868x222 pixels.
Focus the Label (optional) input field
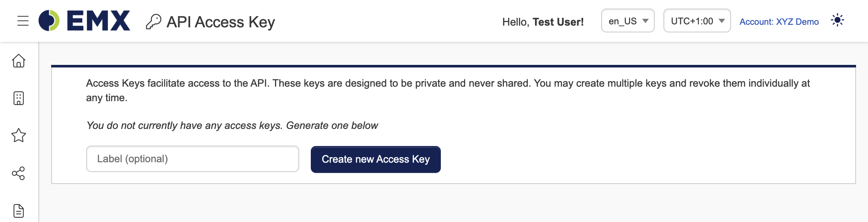[193, 159]
